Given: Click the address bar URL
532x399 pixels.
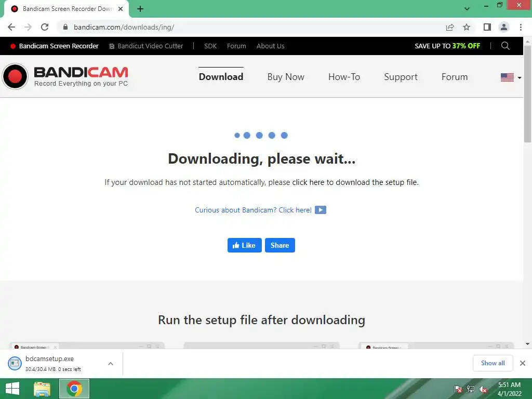Looking at the screenshot, I should pos(124,27).
